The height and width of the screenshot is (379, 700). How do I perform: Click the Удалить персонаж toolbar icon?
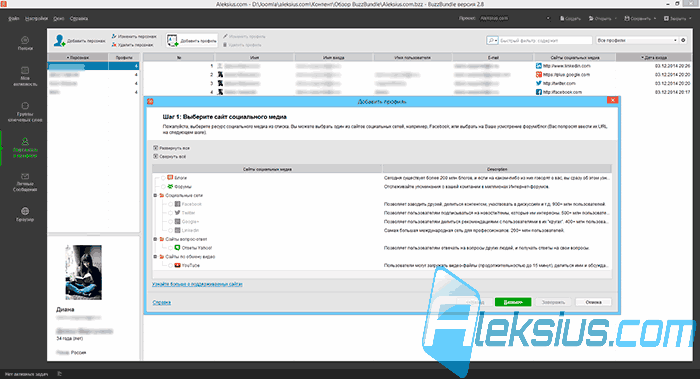tap(114, 45)
